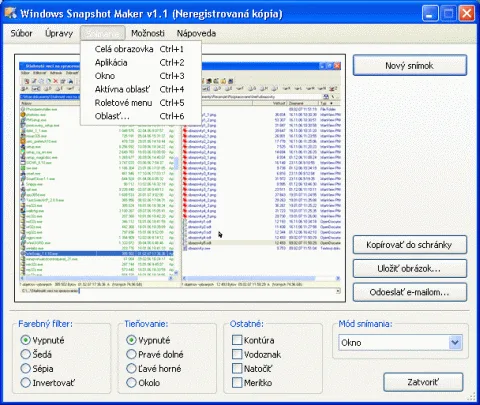Image resolution: width=480 pixels, height=405 pixels.
Task: Enable the Natočiť checkbox
Action: tap(237, 369)
